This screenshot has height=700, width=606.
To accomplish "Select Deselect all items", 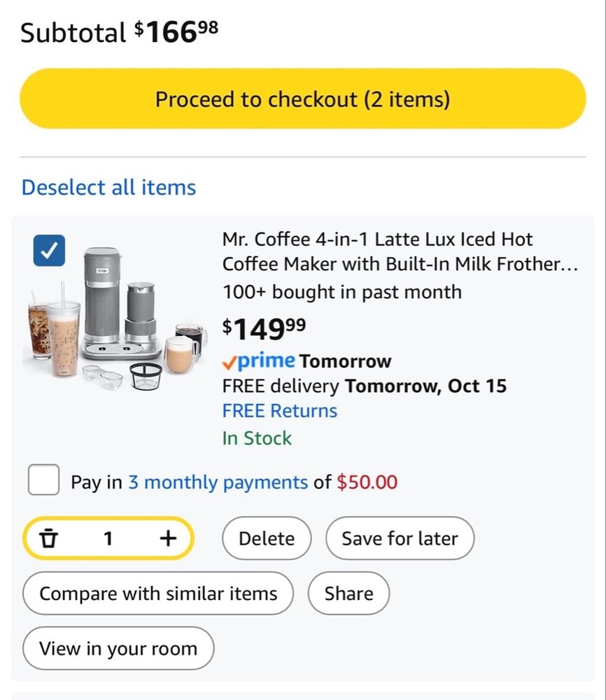I will (108, 187).
